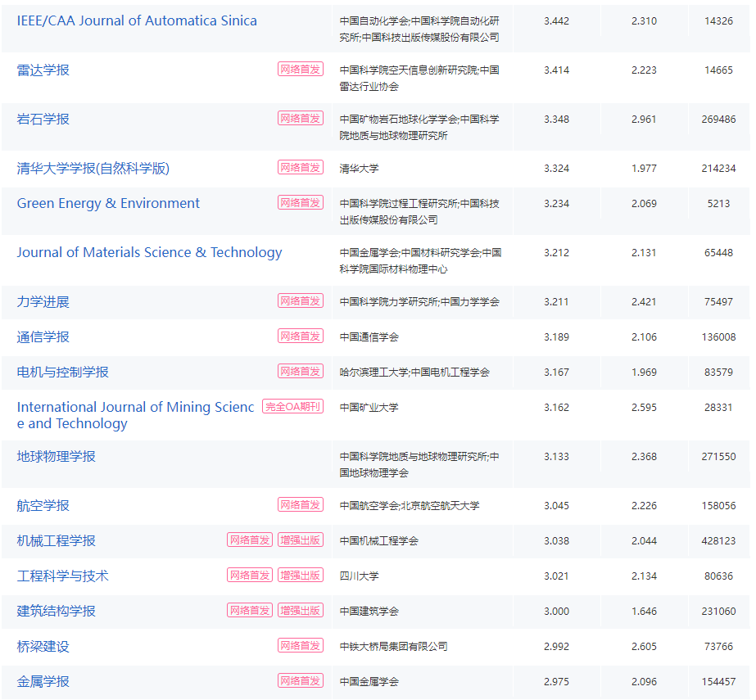Select the count 5213 for Green Energy & Environment

coord(718,204)
